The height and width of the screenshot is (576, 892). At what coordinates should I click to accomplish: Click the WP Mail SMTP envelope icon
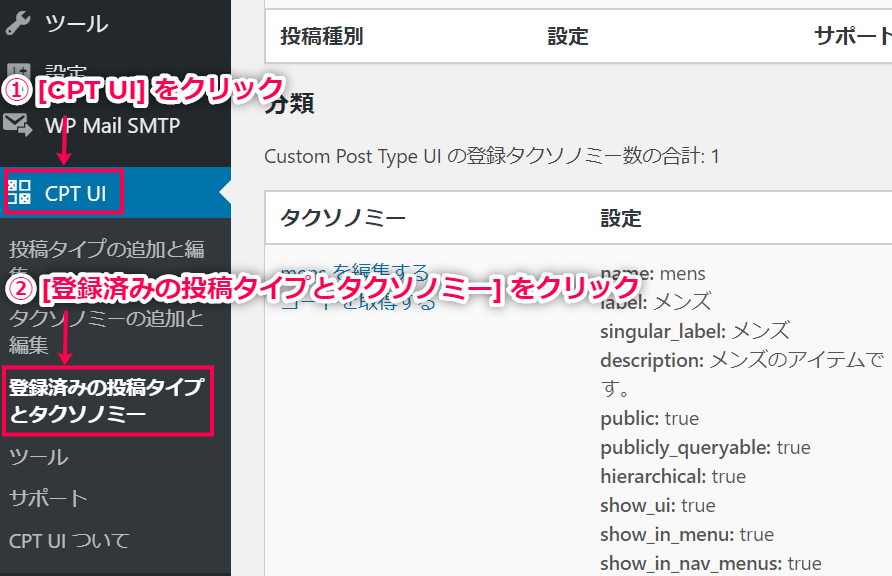pyautogui.click(x=18, y=125)
